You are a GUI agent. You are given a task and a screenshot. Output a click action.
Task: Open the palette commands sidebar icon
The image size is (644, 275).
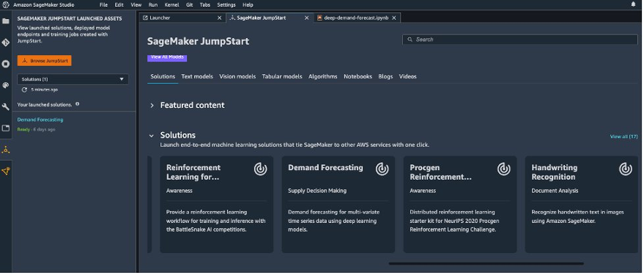pos(6,85)
